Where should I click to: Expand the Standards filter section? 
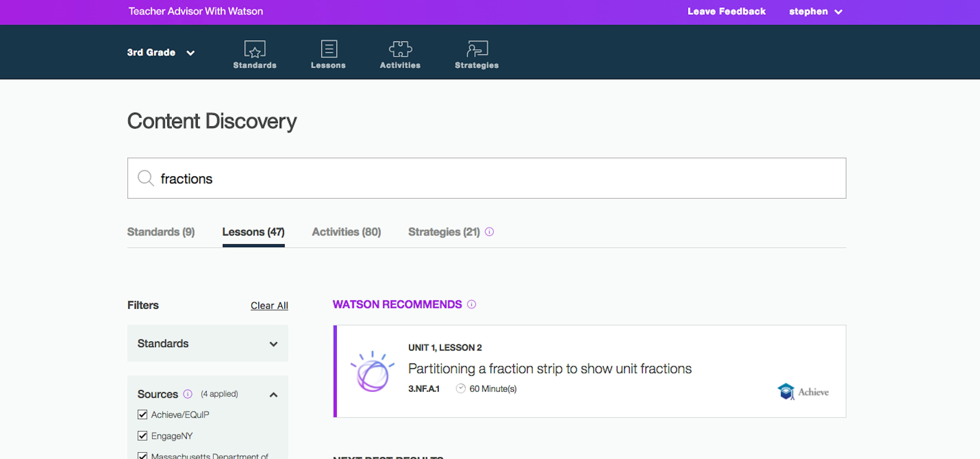274,344
